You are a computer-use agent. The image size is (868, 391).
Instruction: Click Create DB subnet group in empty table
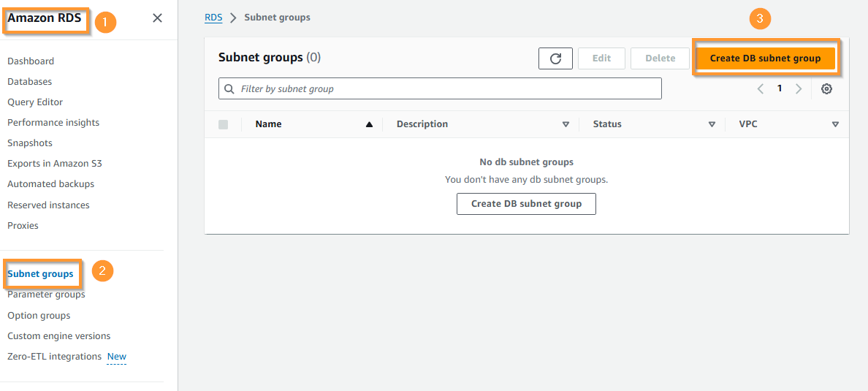point(526,204)
